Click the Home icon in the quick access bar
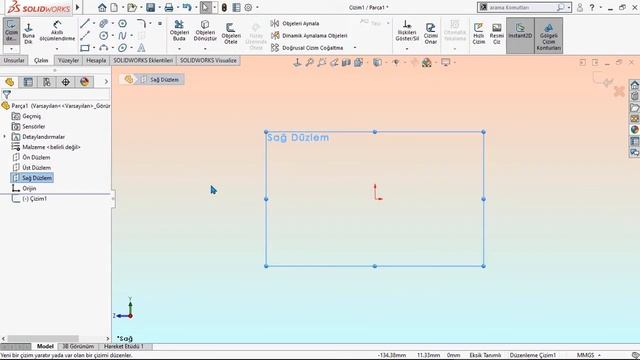The height and width of the screenshot is (360, 640). (102, 7)
